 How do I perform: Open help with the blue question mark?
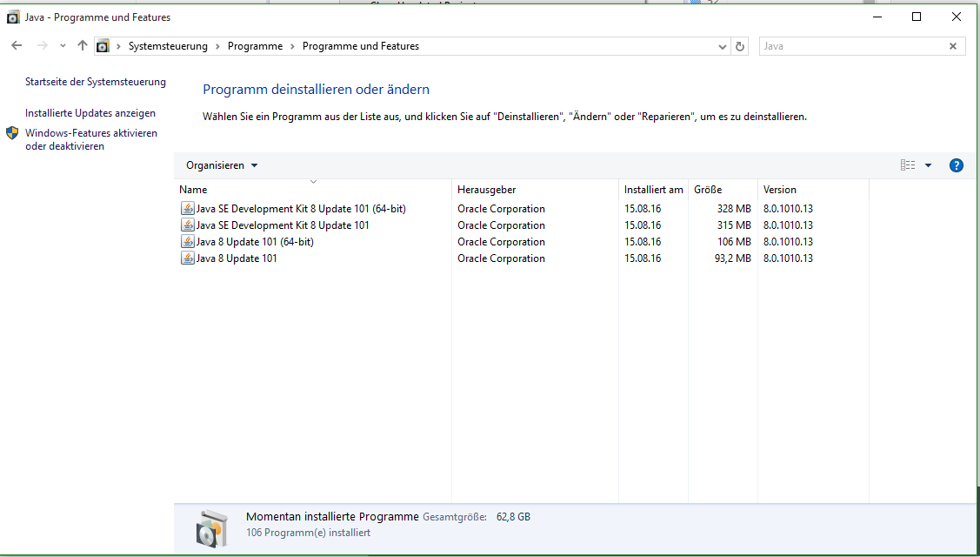pyautogui.click(x=956, y=165)
